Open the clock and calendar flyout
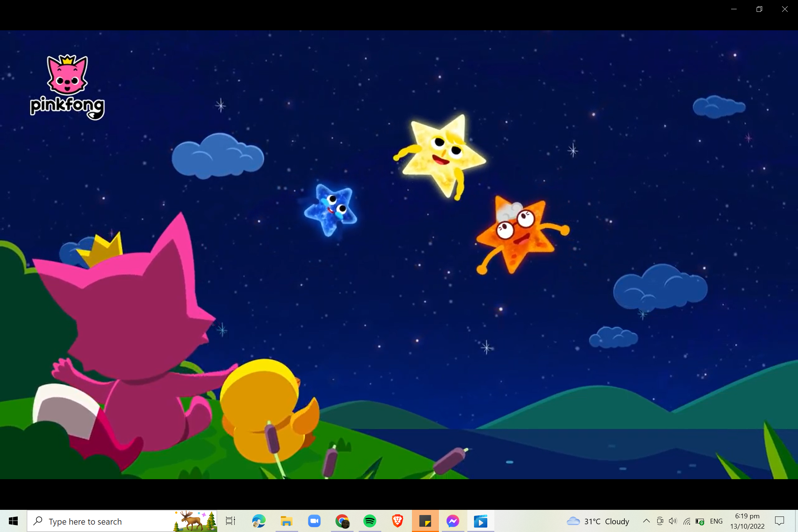The height and width of the screenshot is (532, 798). click(x=747, y=521)
